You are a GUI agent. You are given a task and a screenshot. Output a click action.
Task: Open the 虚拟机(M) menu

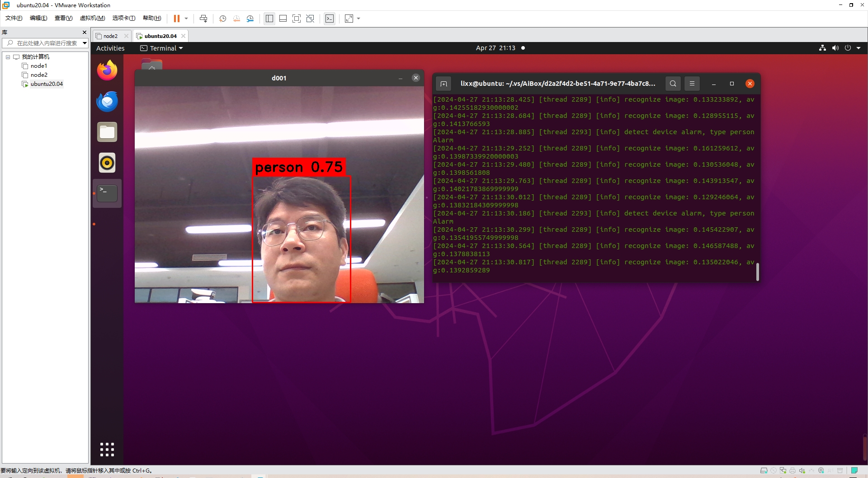92,18
